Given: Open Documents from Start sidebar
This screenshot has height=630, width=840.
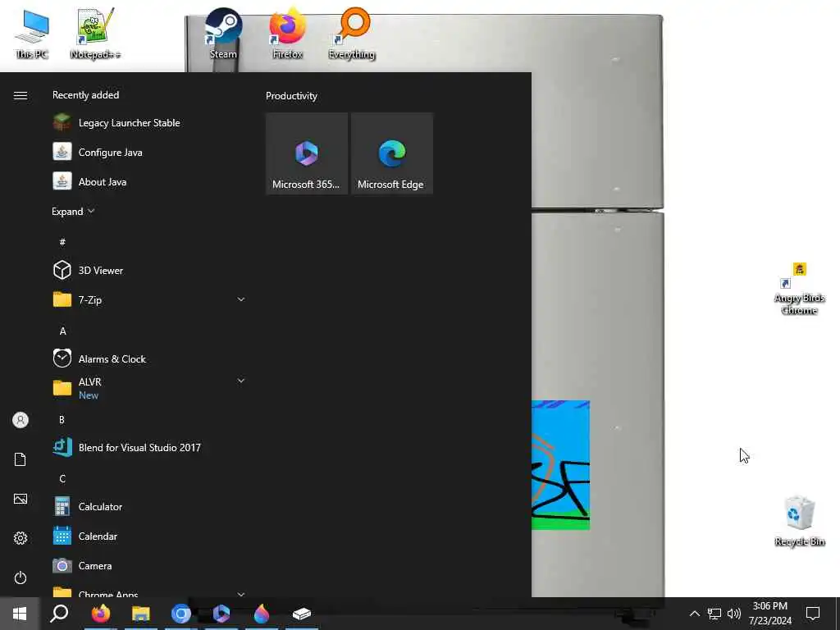Looking at the screenshot, I should click(x=21, y=459).
